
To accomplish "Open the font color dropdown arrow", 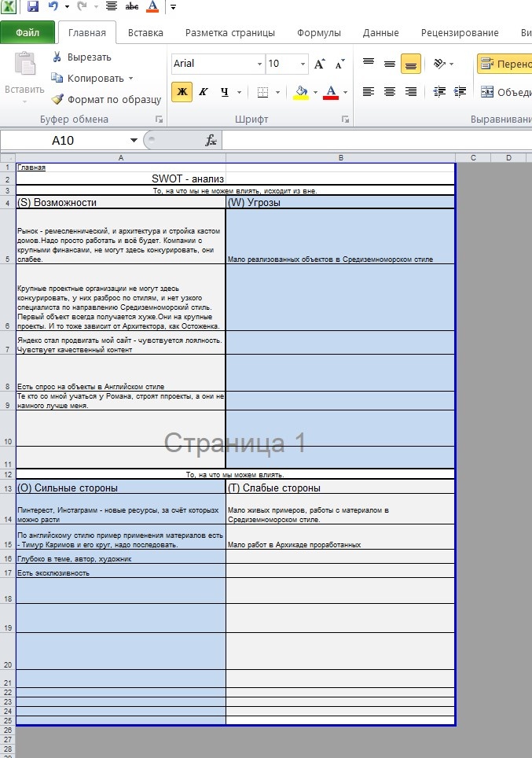I will tap(346, 92).
